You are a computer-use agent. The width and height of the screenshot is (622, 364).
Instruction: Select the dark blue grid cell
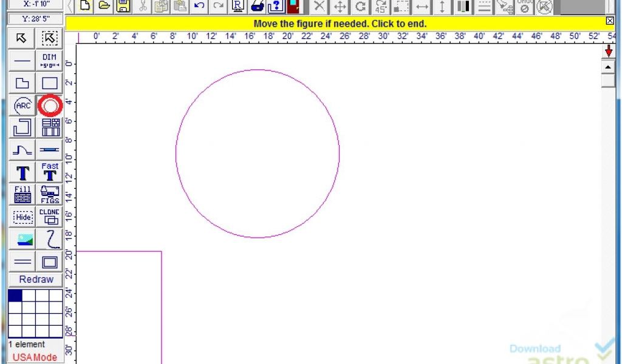15,295
